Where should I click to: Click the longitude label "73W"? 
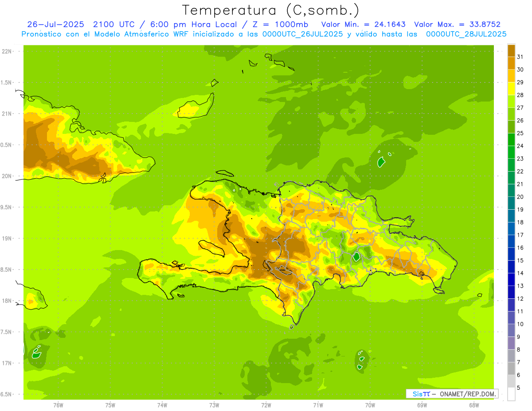214,405
